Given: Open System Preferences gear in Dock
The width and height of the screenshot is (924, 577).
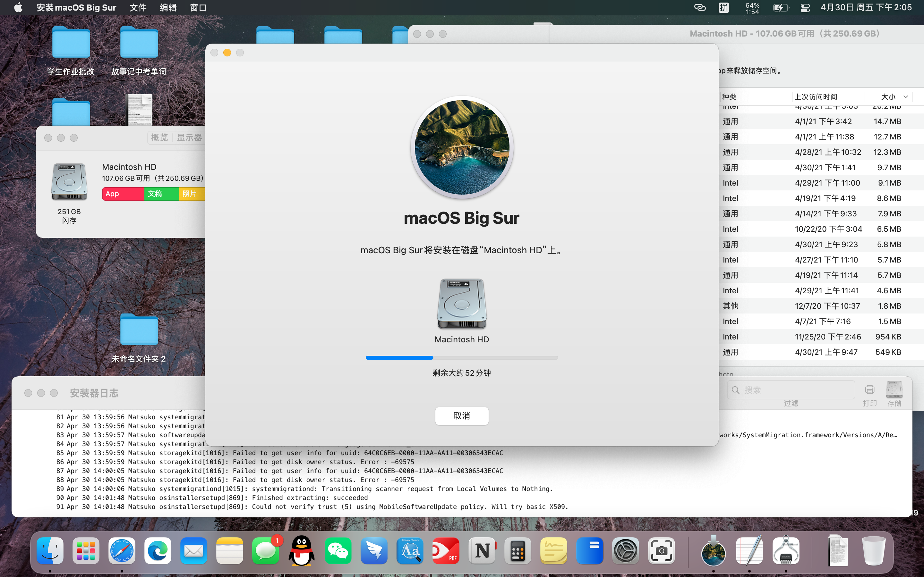Looking at the screenshot, I should click(625, 551).
